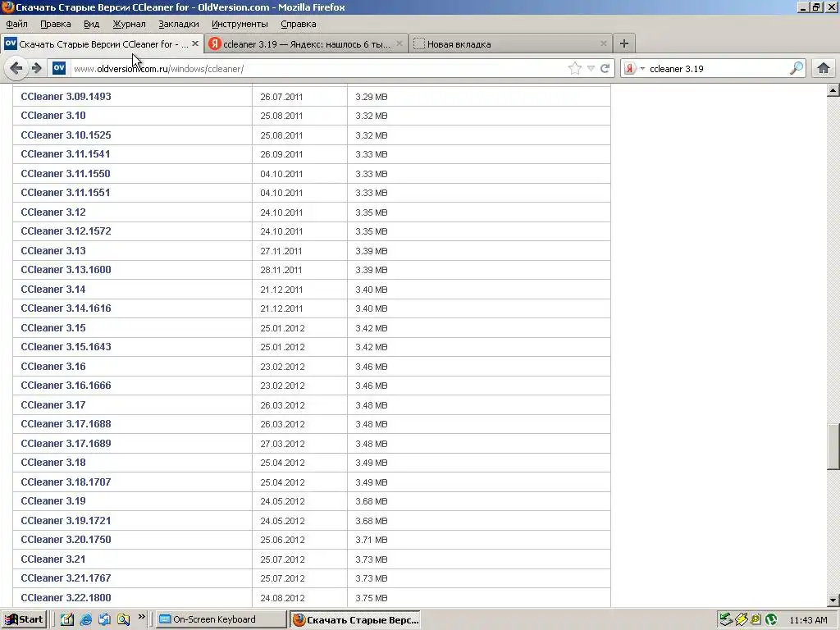
Task: Go back with the Back arrow
Action: pyautogui.click(x=16, y=68)
